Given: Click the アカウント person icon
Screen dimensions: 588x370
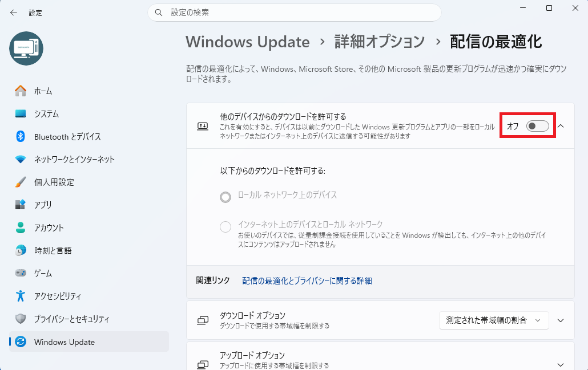Looking at the screenshot, I should pos(21,227).
